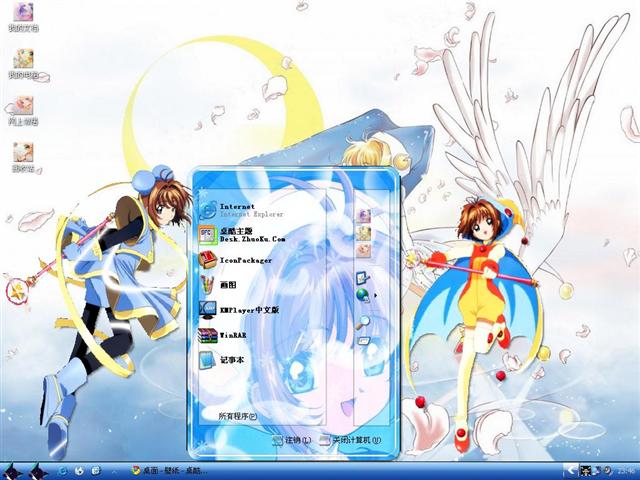Click the square show-desktop quick launch icon

[96, 471]
